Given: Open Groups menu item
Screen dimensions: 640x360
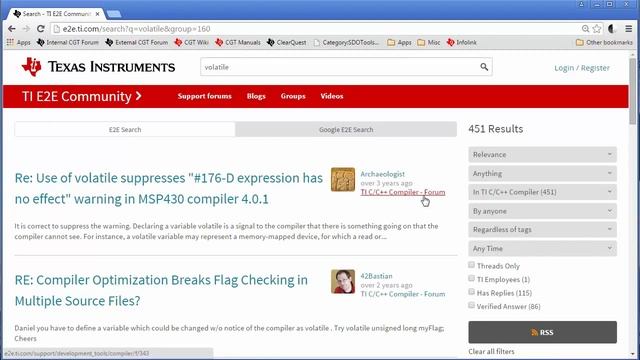Looking at the screenshot, I should [x=293, y=96].
